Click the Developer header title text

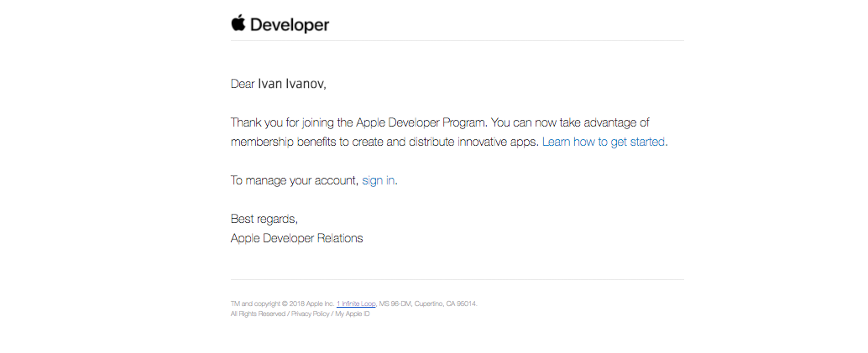[x=290, y=25]
